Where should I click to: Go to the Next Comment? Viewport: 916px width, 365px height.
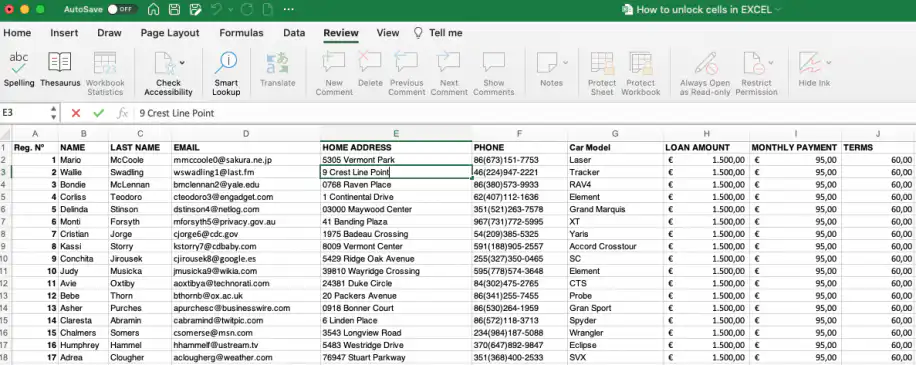(x=449, y=74)
